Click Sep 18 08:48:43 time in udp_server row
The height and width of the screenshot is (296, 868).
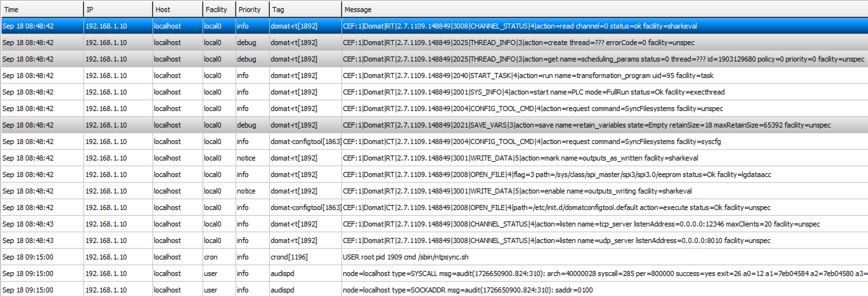(x=28, y=241)
